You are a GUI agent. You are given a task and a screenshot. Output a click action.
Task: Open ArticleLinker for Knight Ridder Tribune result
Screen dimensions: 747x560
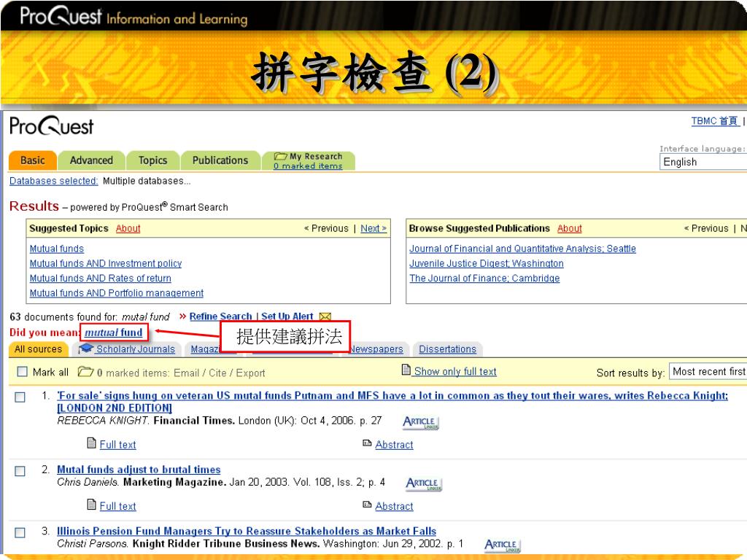[x=503, y=545]
